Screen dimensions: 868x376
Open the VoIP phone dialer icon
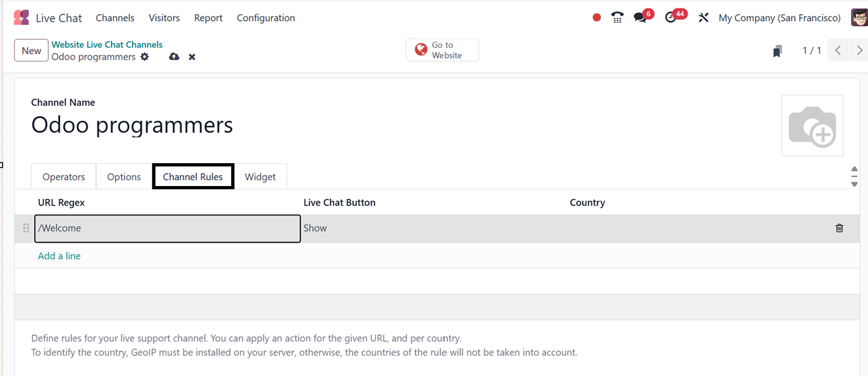click(617, 18)
